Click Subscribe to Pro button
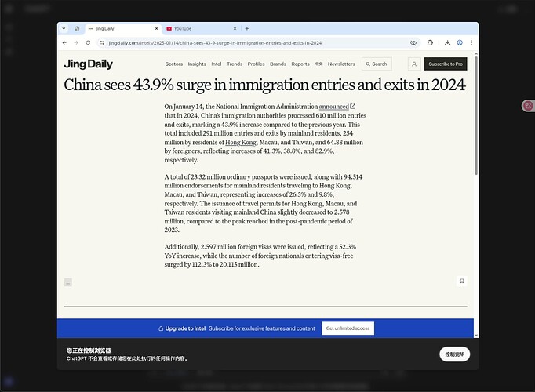 446,64
